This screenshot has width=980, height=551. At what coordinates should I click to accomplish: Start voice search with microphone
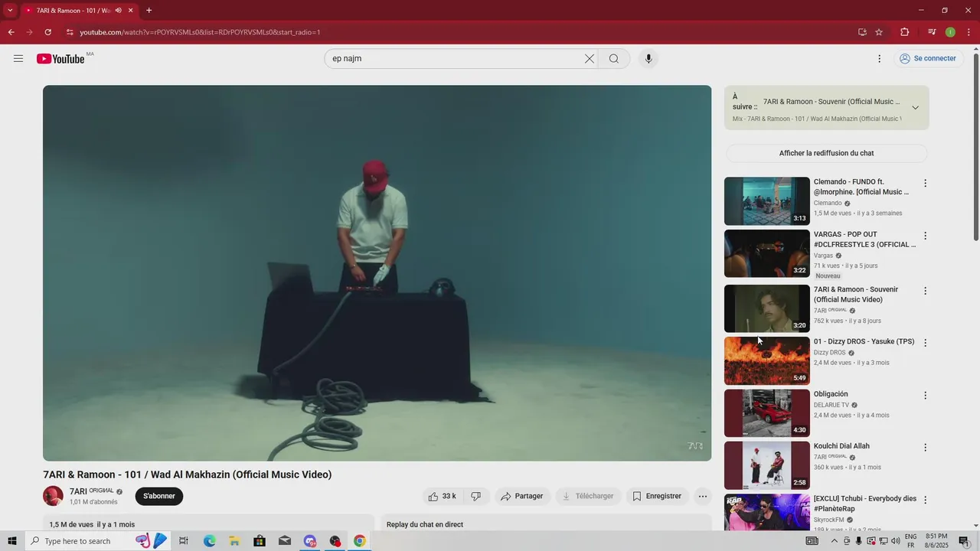[648, 59]
